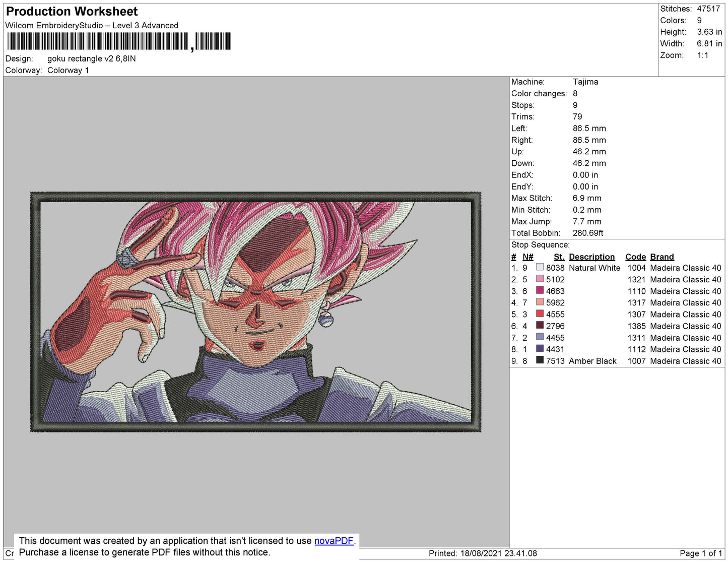Click the Total Bobbin value '280.69ft'

(x=588, y=233)
